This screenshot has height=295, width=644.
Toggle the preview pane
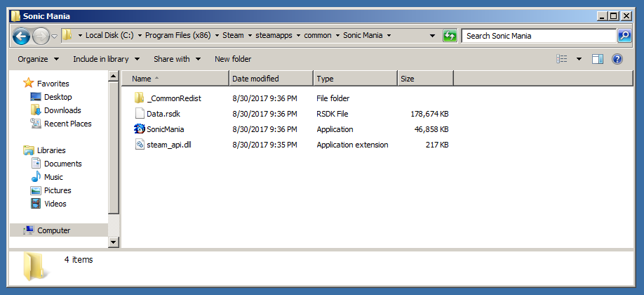tap(598, 59)
